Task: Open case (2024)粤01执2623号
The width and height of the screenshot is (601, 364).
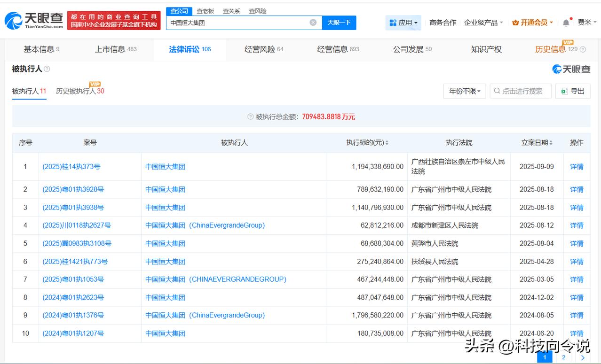Action: coord(73,297)
